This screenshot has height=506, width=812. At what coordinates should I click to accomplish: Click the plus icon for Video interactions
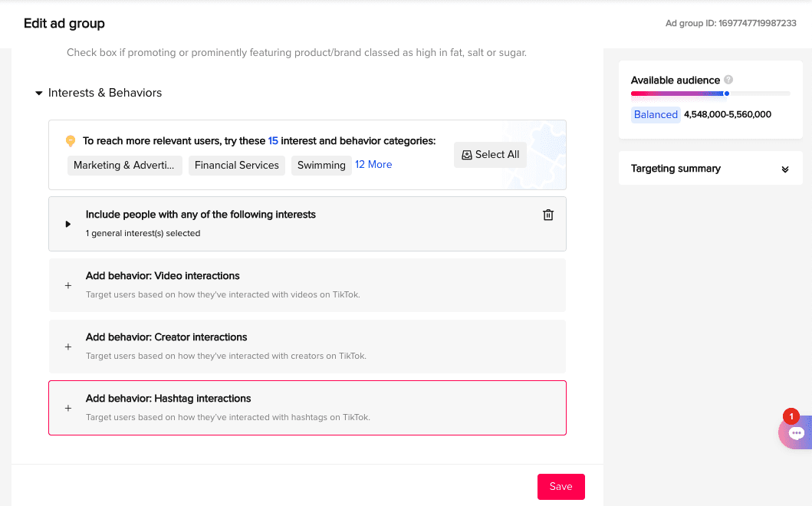pos(67,285)
